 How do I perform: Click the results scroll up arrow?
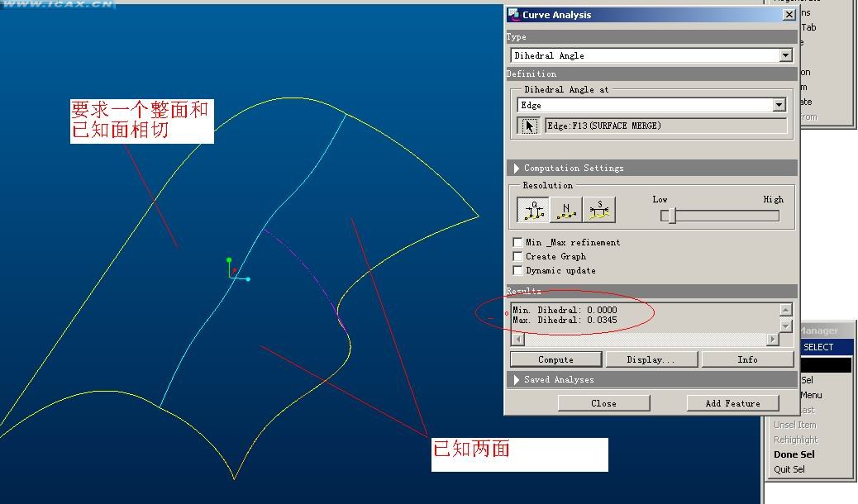pos(786,310)
